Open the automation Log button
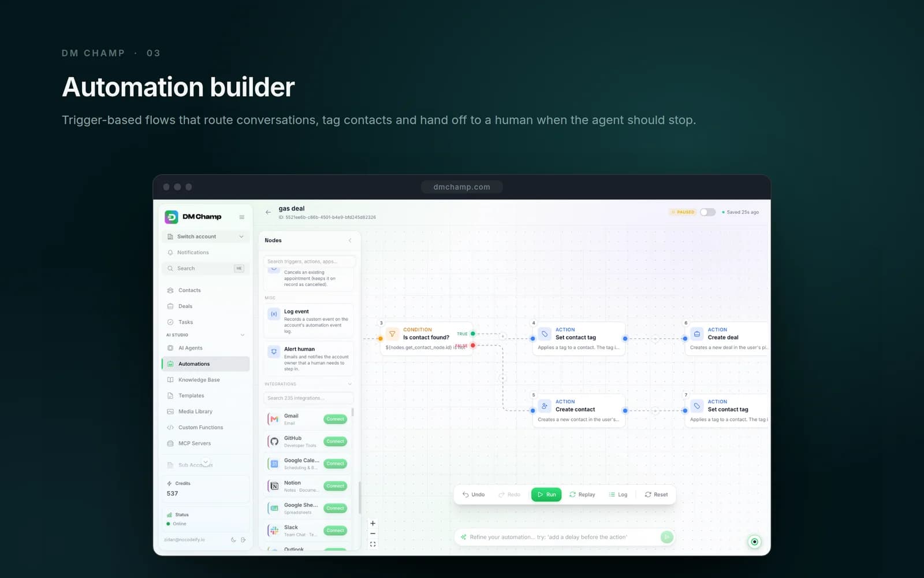Screen dimensions: 924x578 [x=618, y=495]
